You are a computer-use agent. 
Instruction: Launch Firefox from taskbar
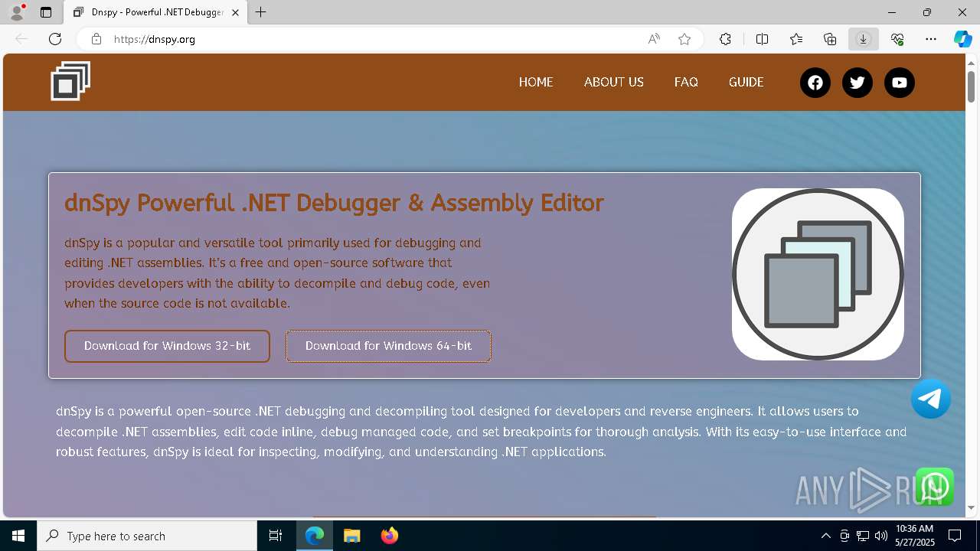390,536
